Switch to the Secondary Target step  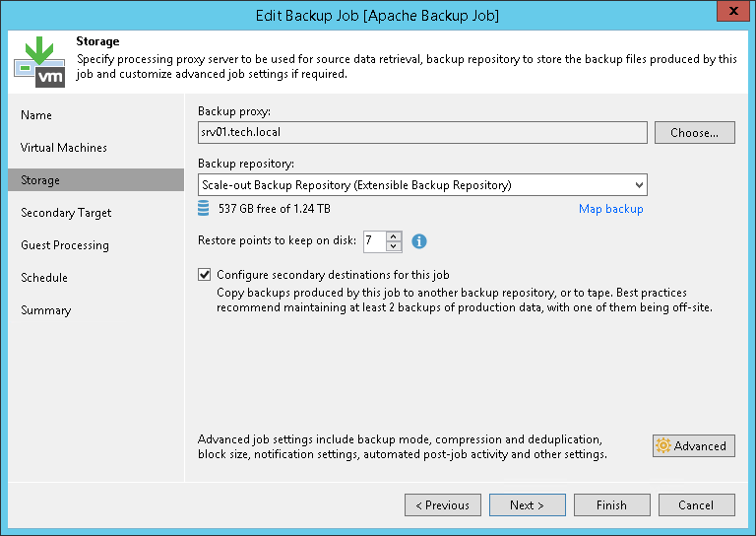tap(66, 213)
